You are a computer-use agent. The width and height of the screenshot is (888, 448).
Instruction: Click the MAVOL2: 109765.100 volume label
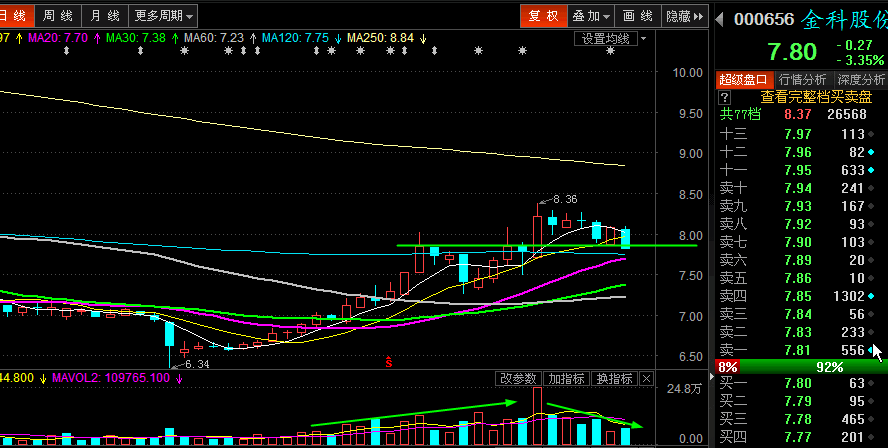coord(111,378)
